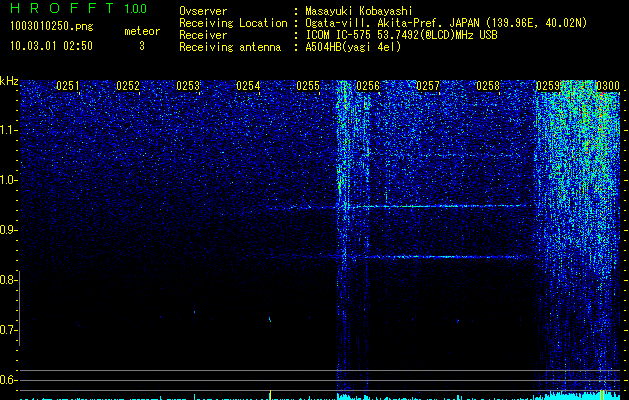Click the kHz axis unit label
Image resolution: width=629 pixels, height=400 pixels.
(9, 81)
